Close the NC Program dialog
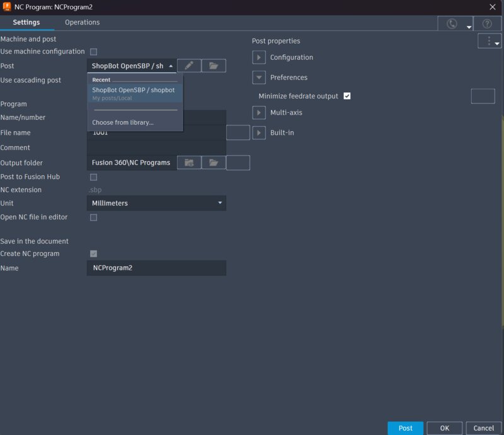 pos(493,7)
